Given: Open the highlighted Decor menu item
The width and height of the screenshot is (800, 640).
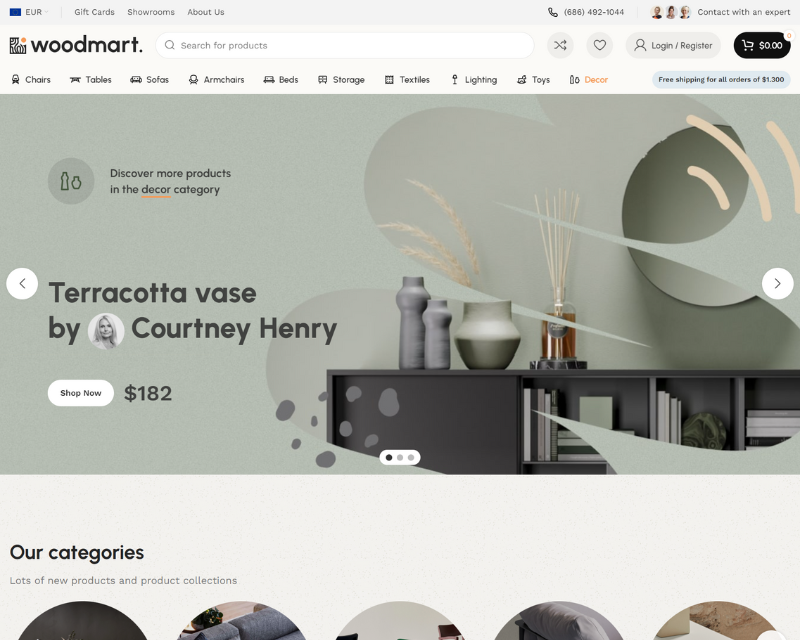Looking at the screenshot, I should pyautogui.click(x=596, y=80).
